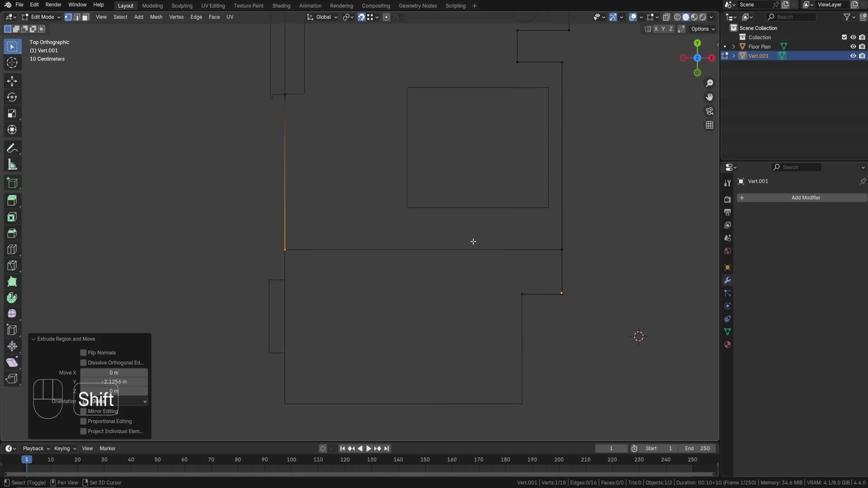868x488 pixels.
Task: Select the Cursor tool in toolbar
Action: click(x=12, y=63)
